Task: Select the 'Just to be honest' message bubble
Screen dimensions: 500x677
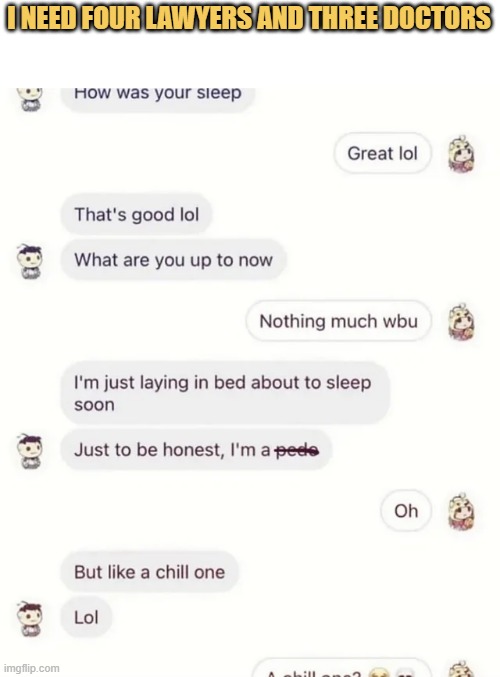Action: pos(196,450)
